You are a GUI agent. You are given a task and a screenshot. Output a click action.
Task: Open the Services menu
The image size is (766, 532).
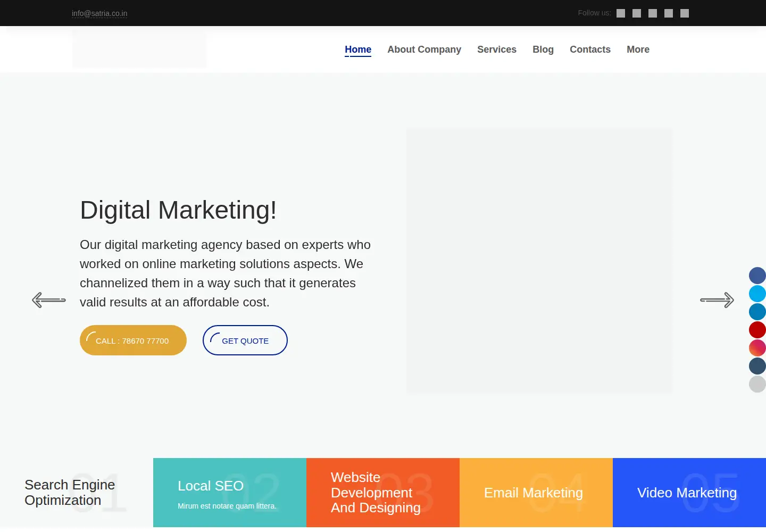(x=497, y=49)
